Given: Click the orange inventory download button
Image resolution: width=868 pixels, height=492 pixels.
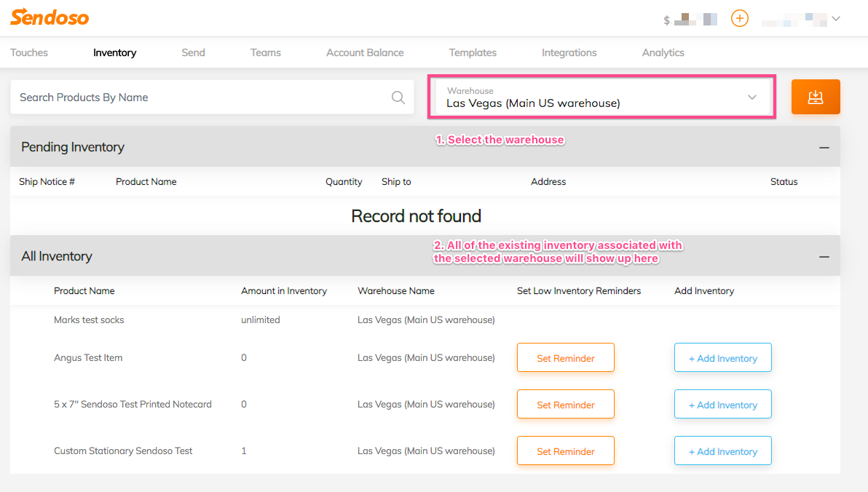Looking at the screenshot, I should point(816,97).
